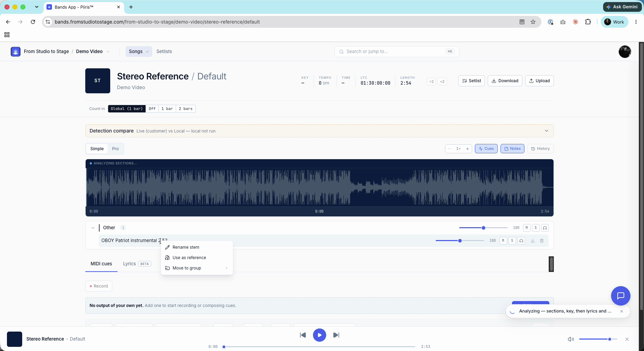This screenshot has height=351, width=644.
Task: Click the From Studio to Stage logo icon
Action: [16, 52]
